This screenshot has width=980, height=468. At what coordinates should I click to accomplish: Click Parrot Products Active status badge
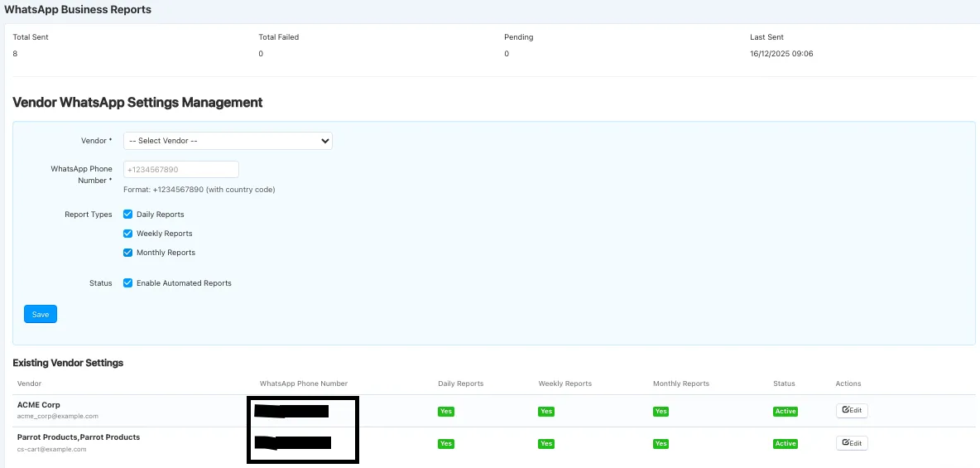tap(785, 444)
